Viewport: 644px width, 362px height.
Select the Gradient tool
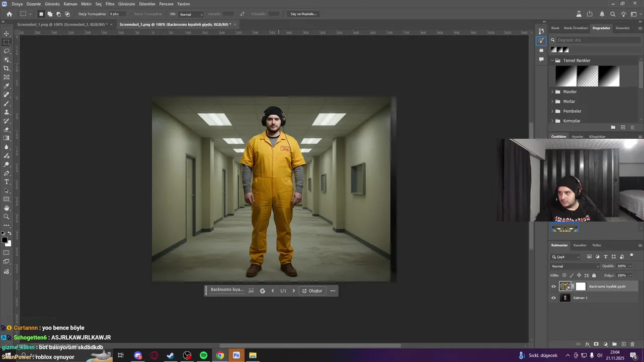(7, 138)
